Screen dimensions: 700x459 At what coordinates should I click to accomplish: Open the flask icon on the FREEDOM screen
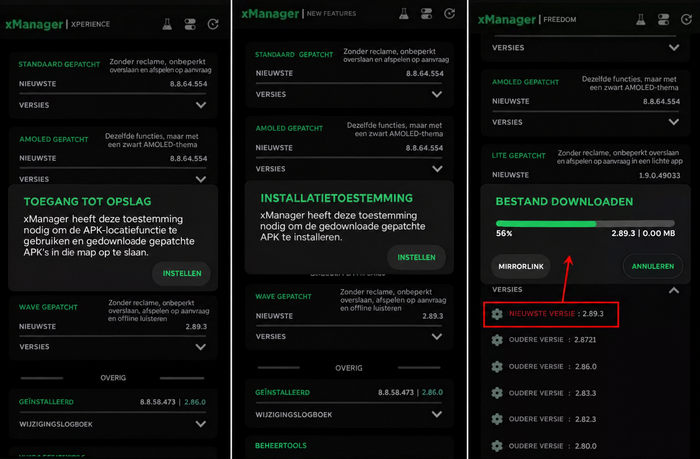pos(641,19)
